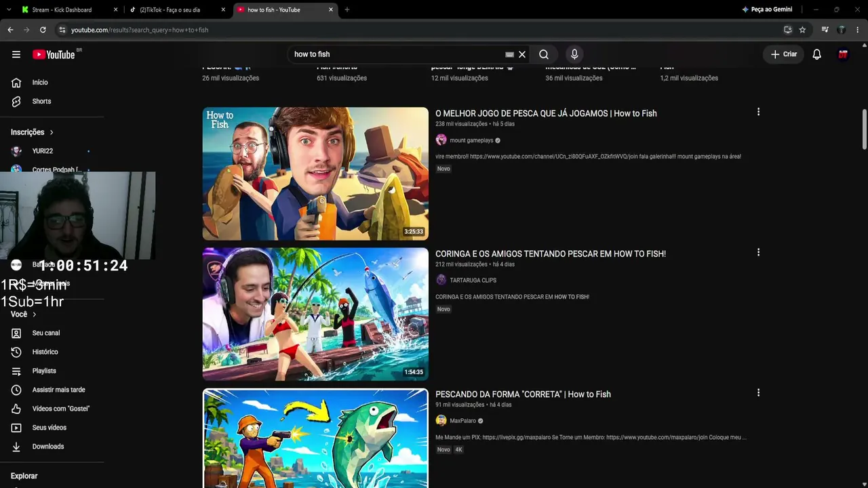Open options menu for O MELHOR JOGO video
The height and width of the screenshot is (488, 868).
[x=758, y=112]
